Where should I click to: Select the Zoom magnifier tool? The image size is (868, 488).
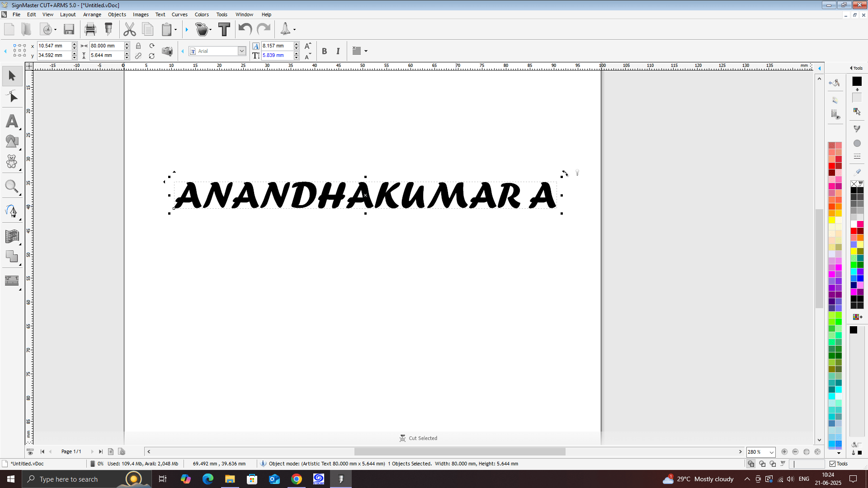pyautogui.click(x=12, y=186)
